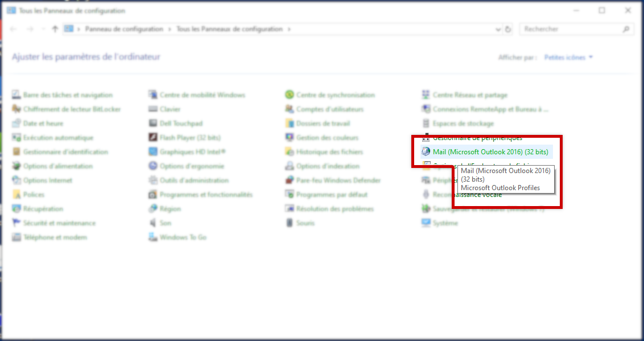Click the Tous les Panneaux de configuration breadcrumb
Viewport: 644px width, 341px height.
tap(229, 29)
